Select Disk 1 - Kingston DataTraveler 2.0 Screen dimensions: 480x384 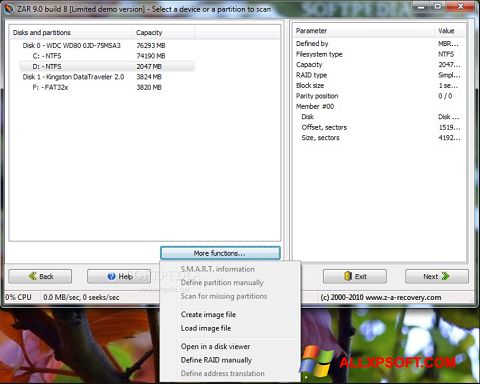73,77
